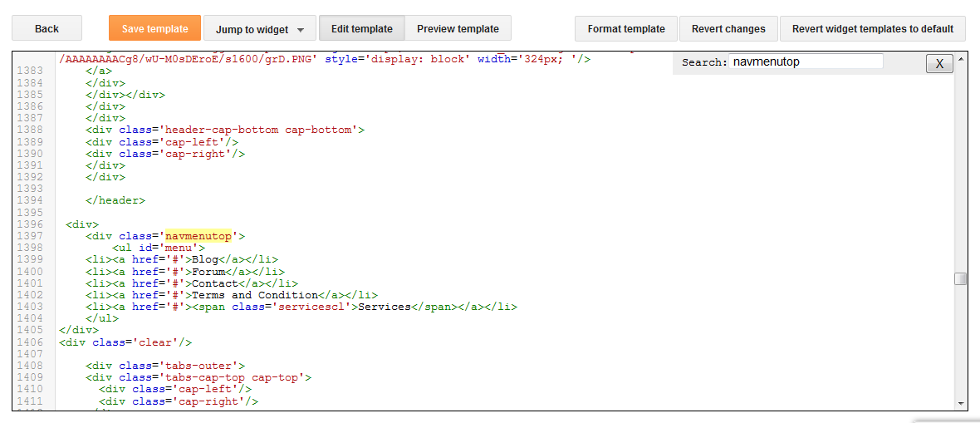Click the </div></div> line 1385
The image size is (980, 423).
click(x=125, y=95)
